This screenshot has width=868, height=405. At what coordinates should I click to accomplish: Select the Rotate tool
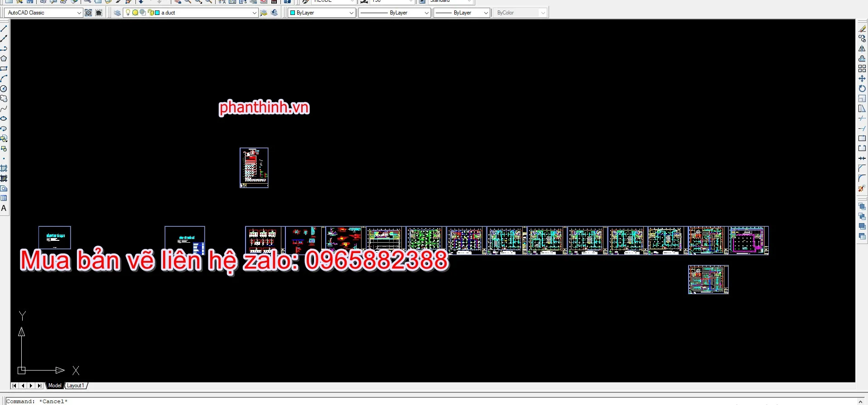tap(862, 88)
